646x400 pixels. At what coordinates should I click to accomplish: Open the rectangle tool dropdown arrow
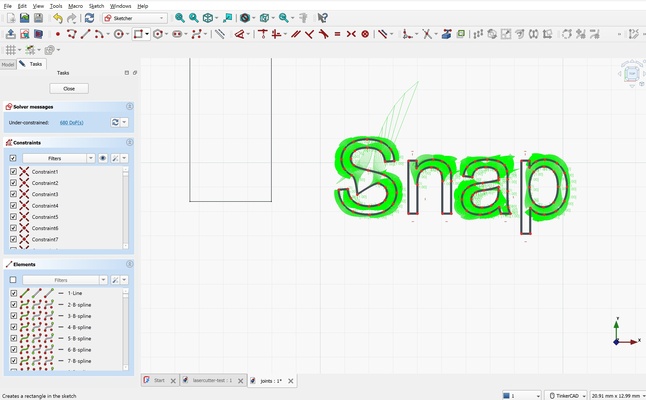[147, 34]
